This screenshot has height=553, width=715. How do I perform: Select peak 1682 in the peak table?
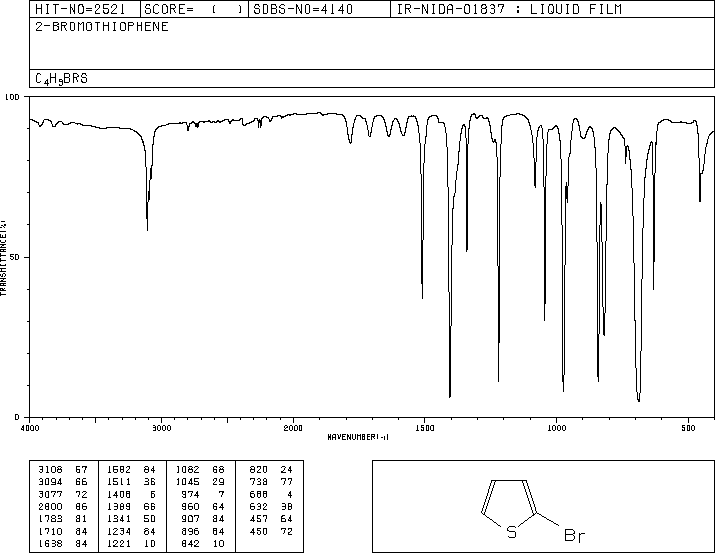pyautogui.click(x=131, y=470)
